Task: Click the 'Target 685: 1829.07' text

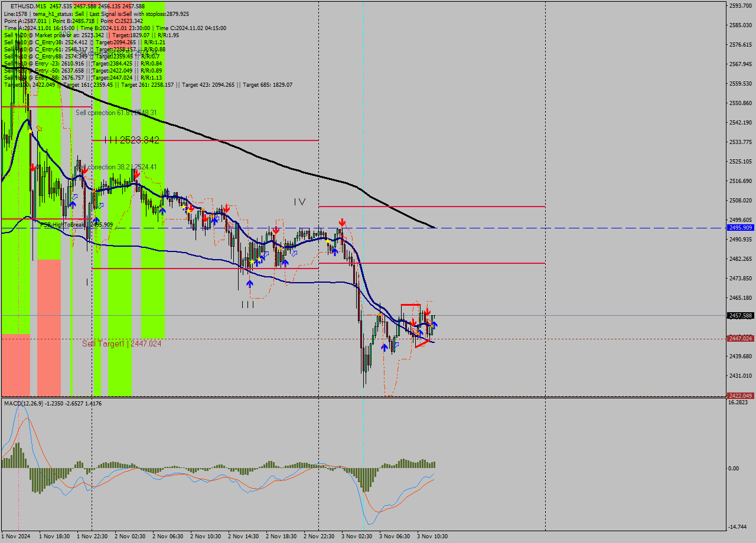Action: pyautogui.click(x=268, y=85)
